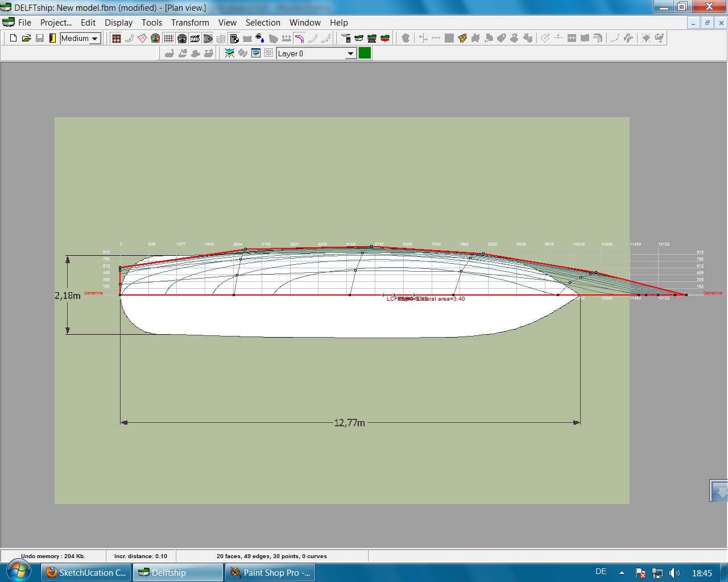Click first gray boat icon on second toolbar row

(169, 53)
